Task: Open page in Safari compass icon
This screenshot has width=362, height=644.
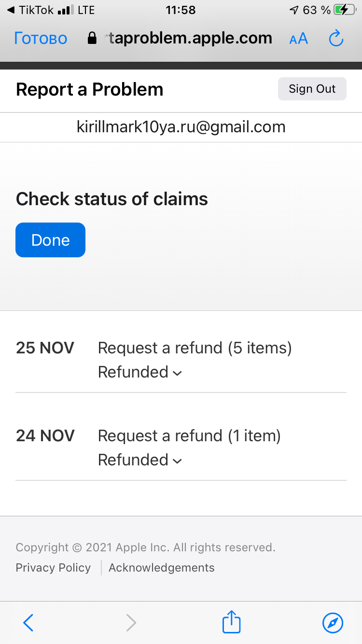Action: pos(333,623)
